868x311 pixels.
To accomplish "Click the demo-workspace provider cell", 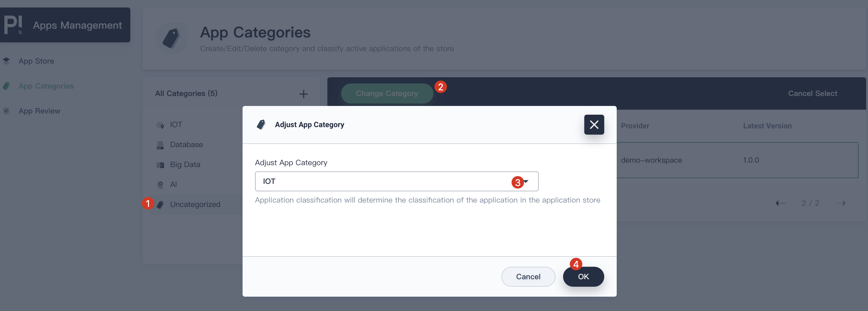I will tap(651, 160).
